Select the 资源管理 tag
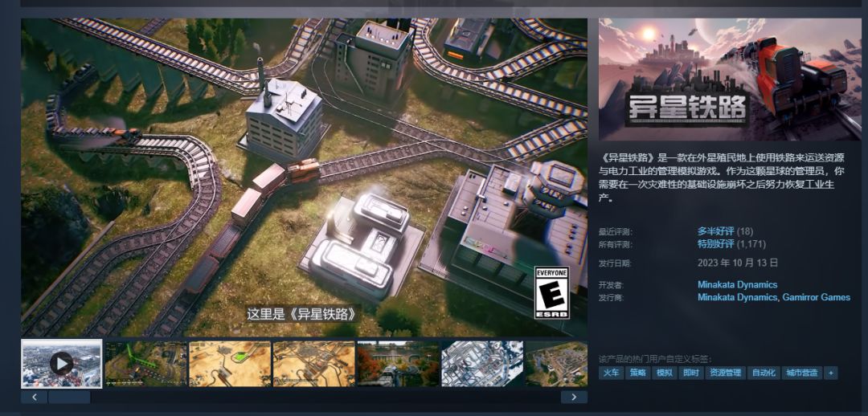Image resolution: width=868 pixels, height=416 pixels. (725, 373)
